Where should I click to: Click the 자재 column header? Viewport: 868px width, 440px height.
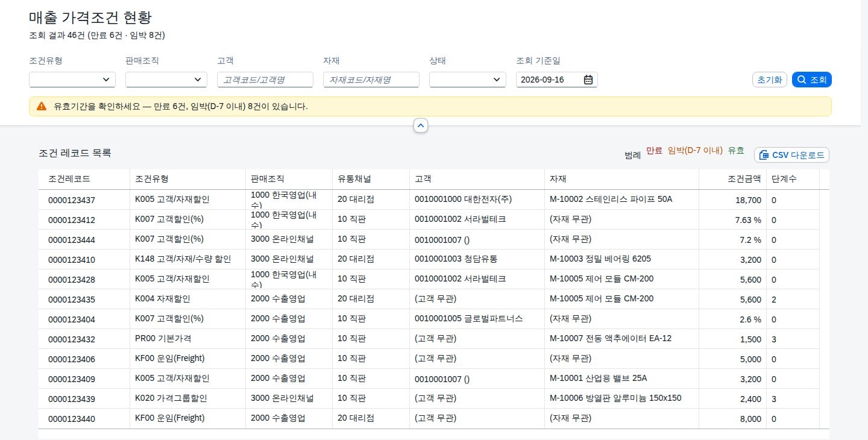point(622,179)
